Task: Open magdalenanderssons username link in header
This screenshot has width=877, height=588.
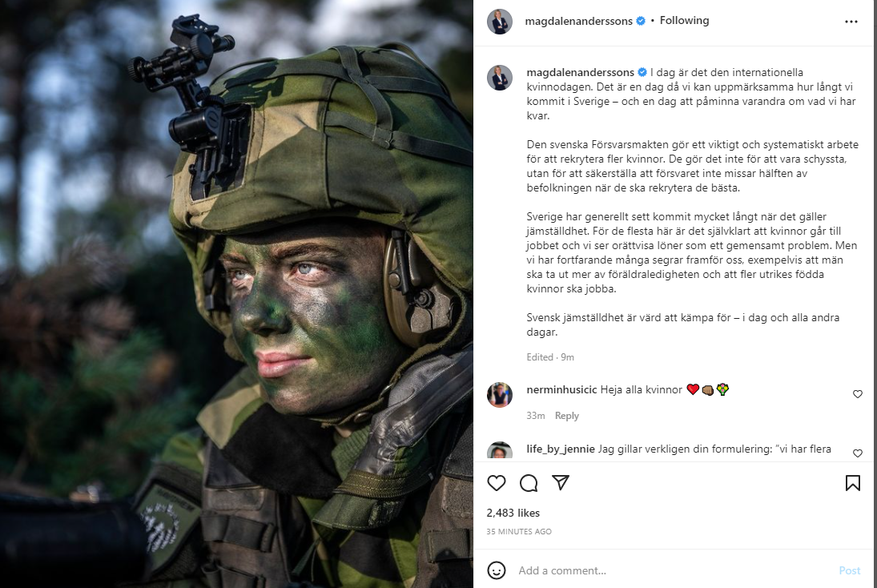Action: tap(578, 22)
